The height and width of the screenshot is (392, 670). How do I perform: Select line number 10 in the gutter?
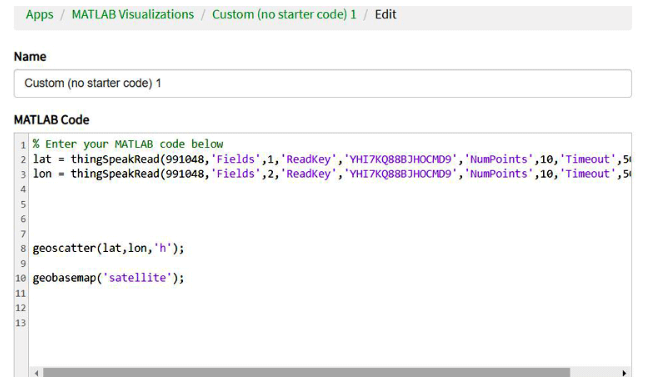pyautogui.click(x=21, y=278)
